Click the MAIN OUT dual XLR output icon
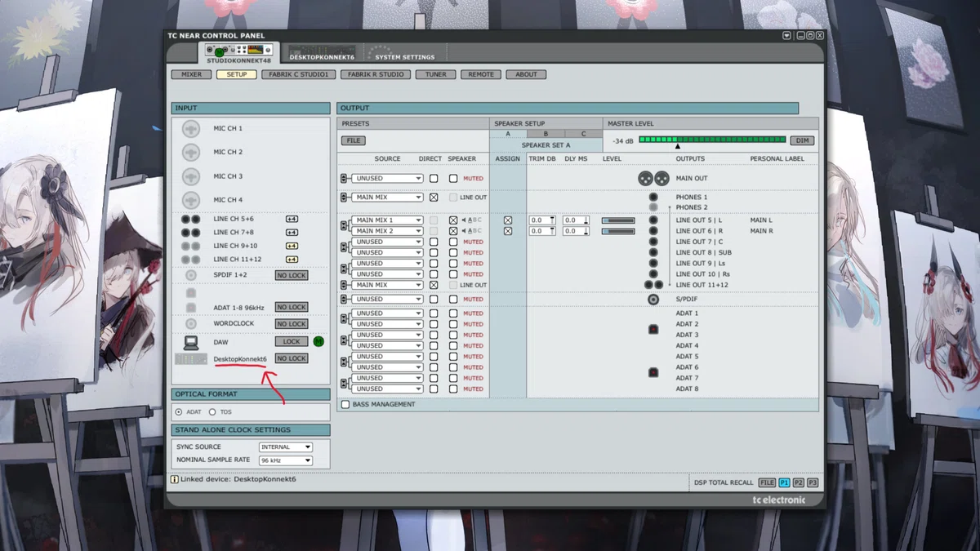The height and width of the screenshot is (551, 980). point(653,178)
